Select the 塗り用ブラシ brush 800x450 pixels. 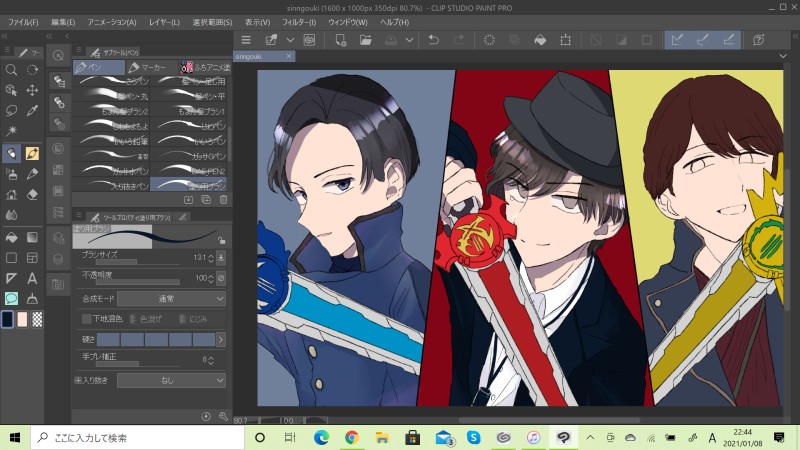[x=188, y=185]
